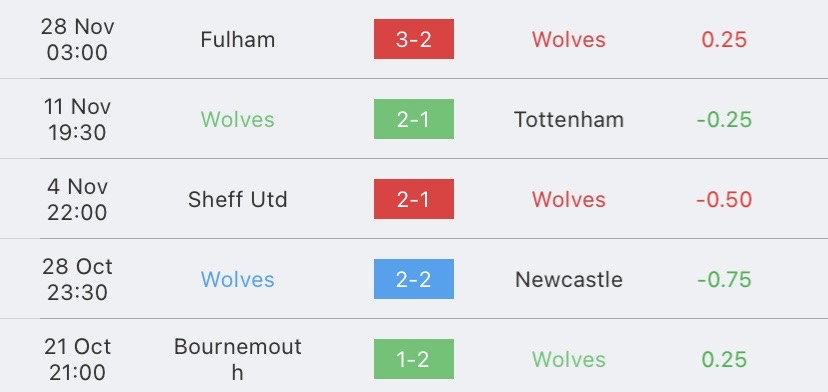Open the Tottenham team link
Image resolution: width=828 pixels, height=392 pixels.
click(569, 119)
